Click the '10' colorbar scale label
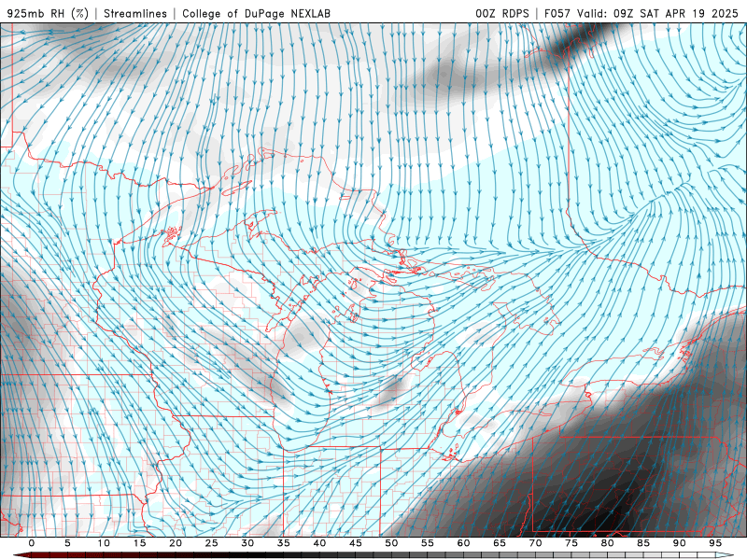Viewport: 747px width, 560px height. coord(104,543)
